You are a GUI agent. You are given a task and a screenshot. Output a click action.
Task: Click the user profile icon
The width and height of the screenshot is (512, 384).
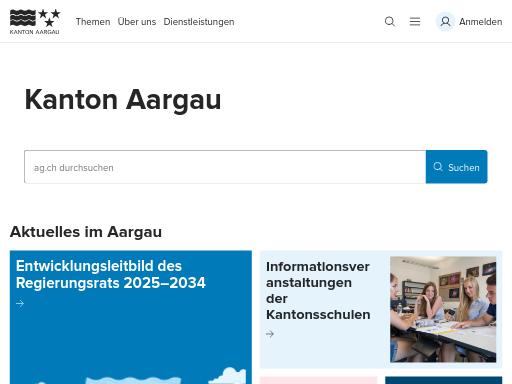(x=445, y=22)
